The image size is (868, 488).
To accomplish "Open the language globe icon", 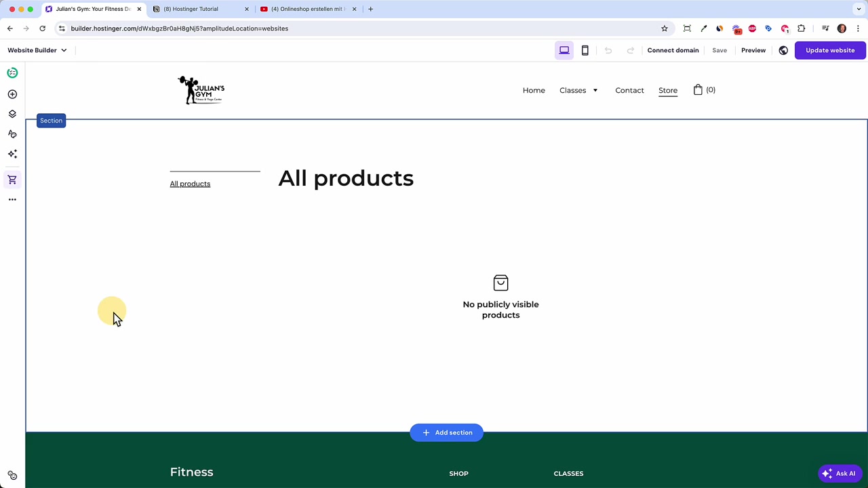I will pyautogui.click(x=783, y=50).
